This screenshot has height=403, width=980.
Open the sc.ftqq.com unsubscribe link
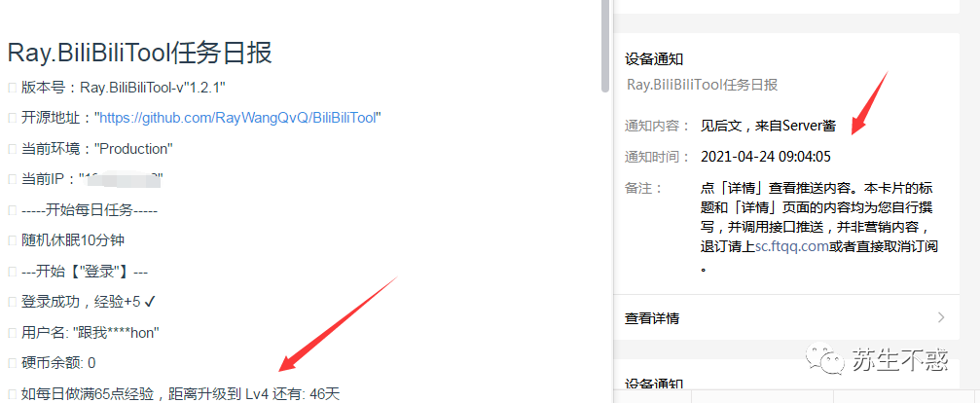pyautogui.click(x=792, y=246)
